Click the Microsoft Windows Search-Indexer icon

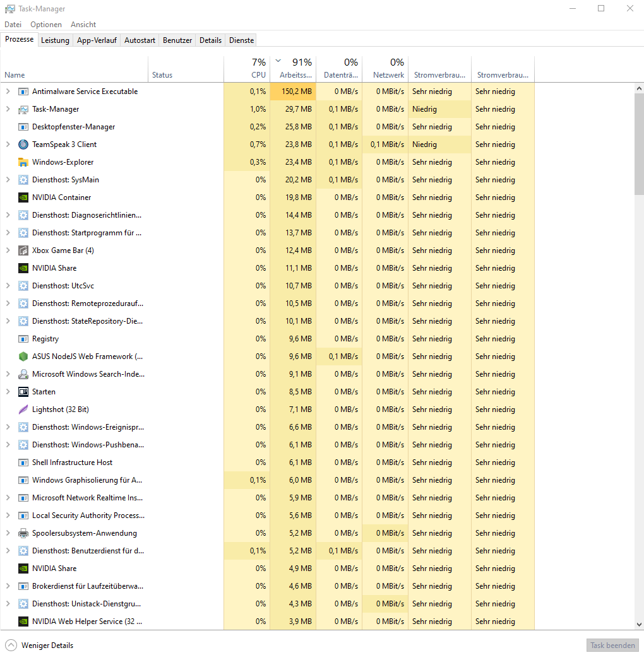(x=23, y=374)
